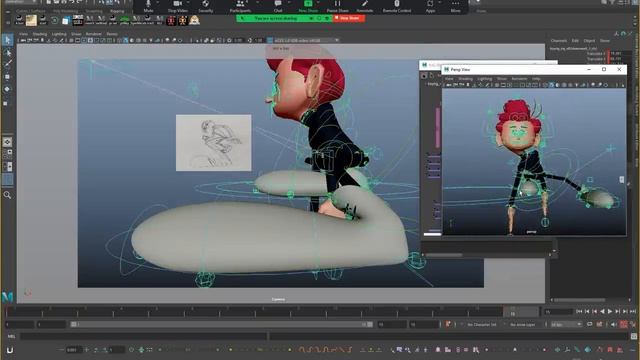The width and height of the screenshot is (640, 360).
Task: Click the Translate X value field
Action: click(x=620, y=53)
